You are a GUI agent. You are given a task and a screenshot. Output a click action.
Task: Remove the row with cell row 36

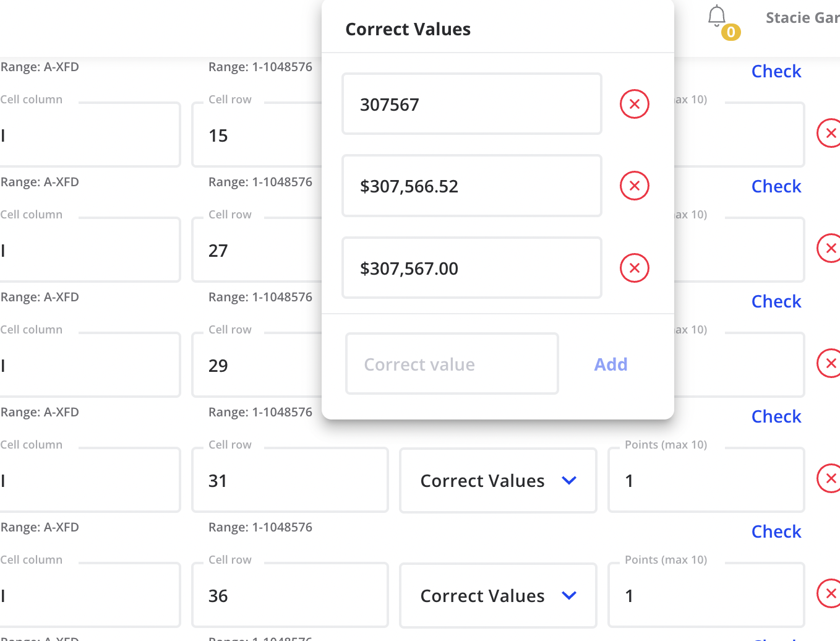829,593
